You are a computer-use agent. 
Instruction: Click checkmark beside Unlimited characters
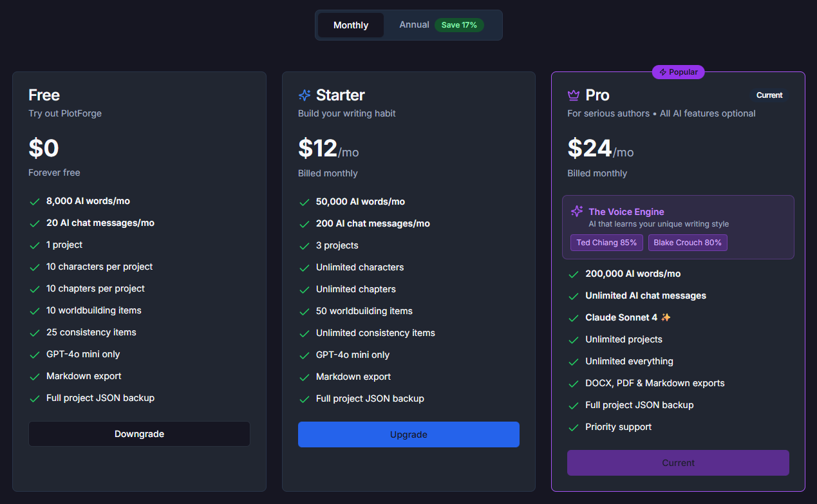(x=305, y=268)
